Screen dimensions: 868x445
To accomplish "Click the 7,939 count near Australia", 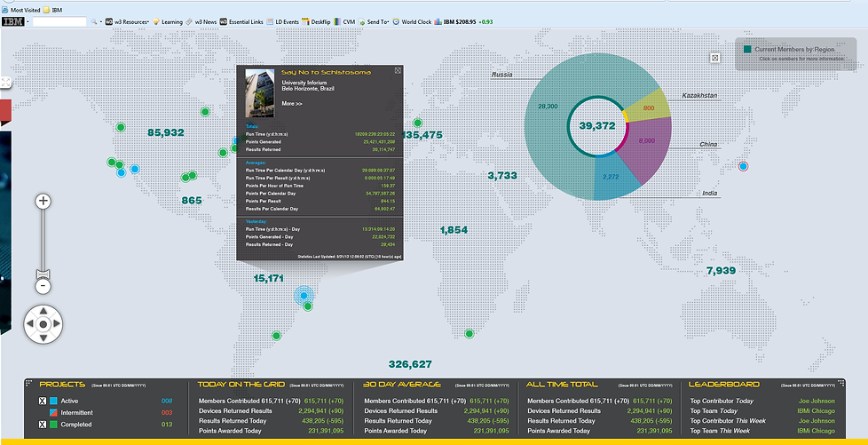I will tap(722, 270).
